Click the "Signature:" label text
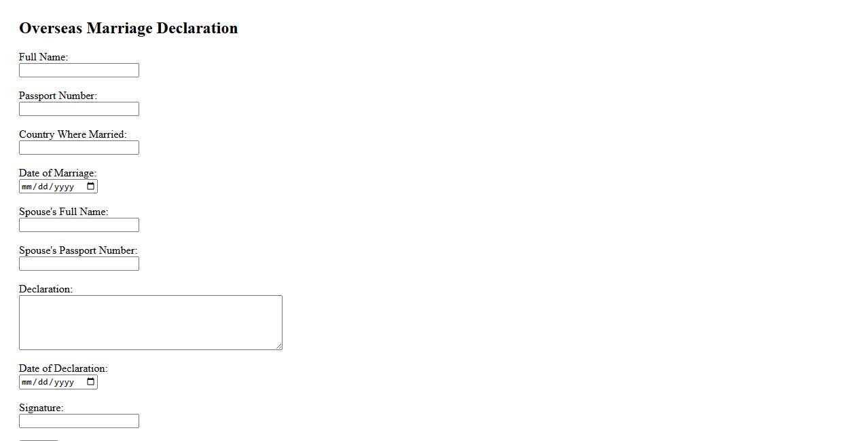This screenshot has height=441, width=868. [x=41, y=408]
